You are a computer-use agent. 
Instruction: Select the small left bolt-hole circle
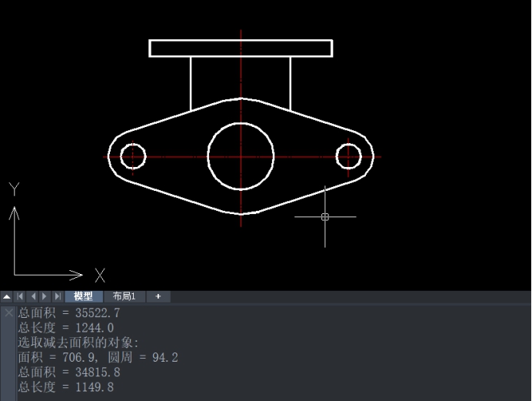(132, 143)
